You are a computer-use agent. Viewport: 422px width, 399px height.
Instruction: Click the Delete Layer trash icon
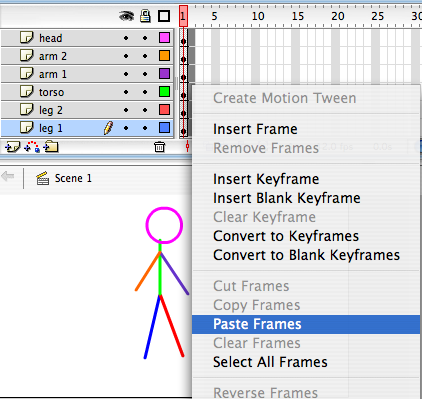click(x=159, y=147)
